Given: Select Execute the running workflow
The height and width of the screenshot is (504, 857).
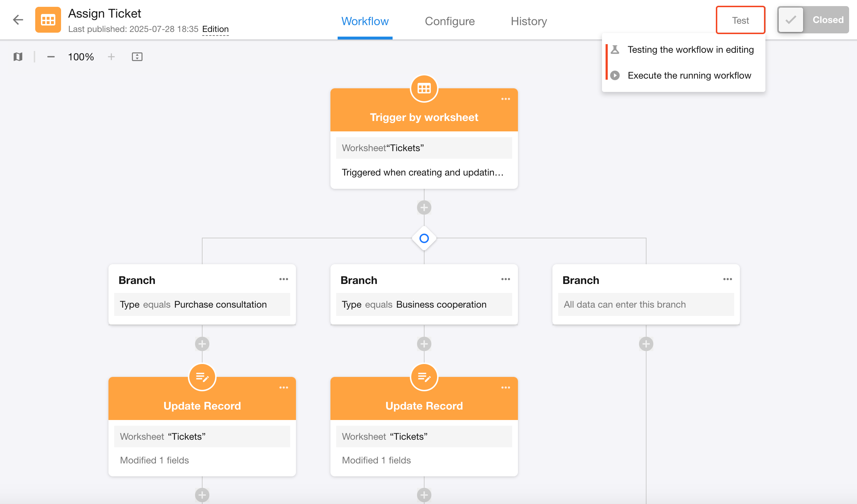Looking at the screenshot, I should [689, 75].
